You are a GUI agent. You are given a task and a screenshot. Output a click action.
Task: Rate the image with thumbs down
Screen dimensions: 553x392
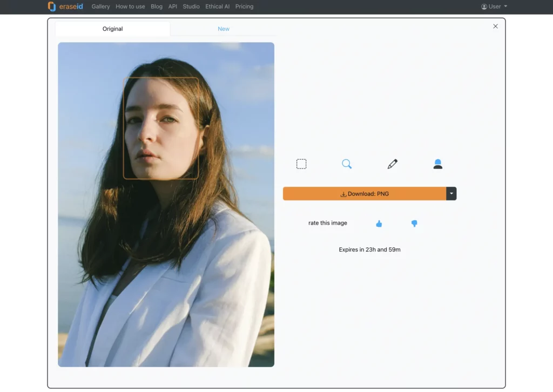tap(414, 223)
